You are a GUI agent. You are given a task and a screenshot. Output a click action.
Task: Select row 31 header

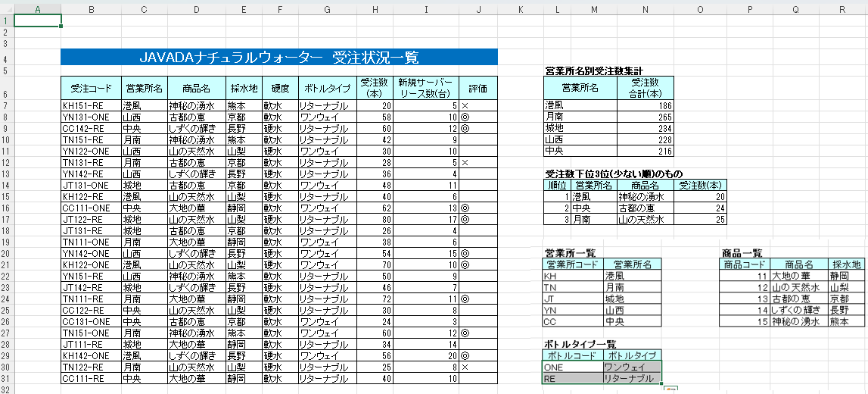click(6, 379)
